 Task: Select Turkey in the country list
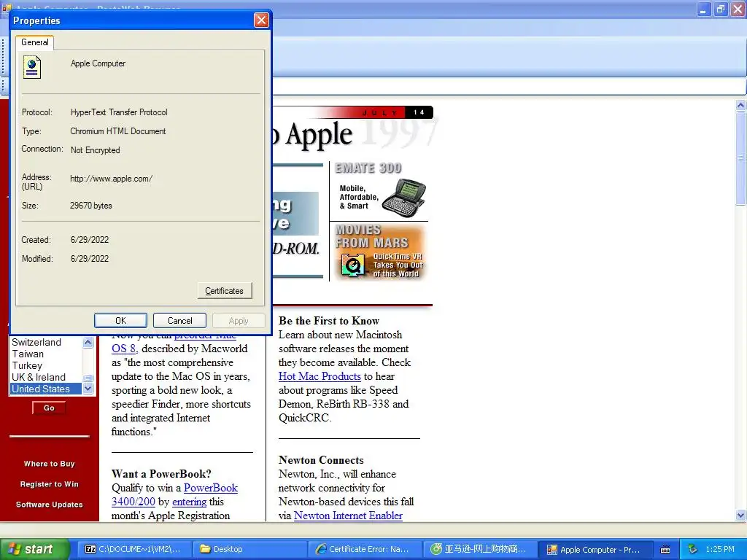pyautogui.click(x=27, y=366)
